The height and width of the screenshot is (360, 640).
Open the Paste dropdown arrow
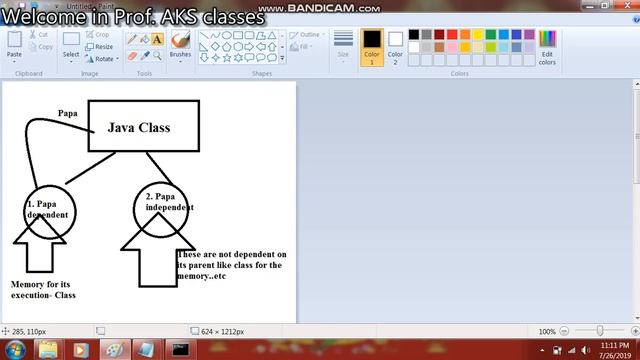click(14, 62)
